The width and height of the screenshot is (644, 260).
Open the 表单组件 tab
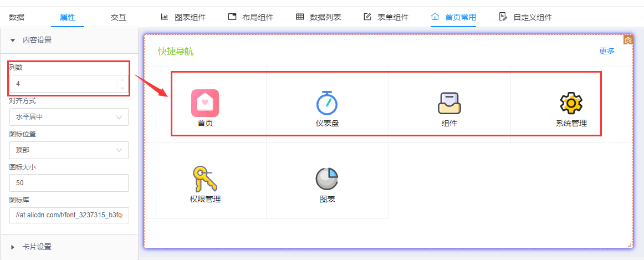coord(393,17)
